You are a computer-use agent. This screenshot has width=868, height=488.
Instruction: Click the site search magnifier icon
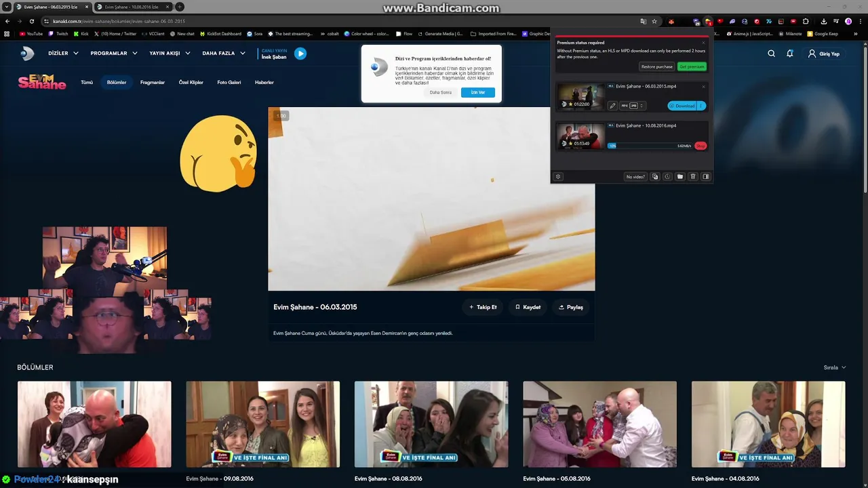[771, 54]
